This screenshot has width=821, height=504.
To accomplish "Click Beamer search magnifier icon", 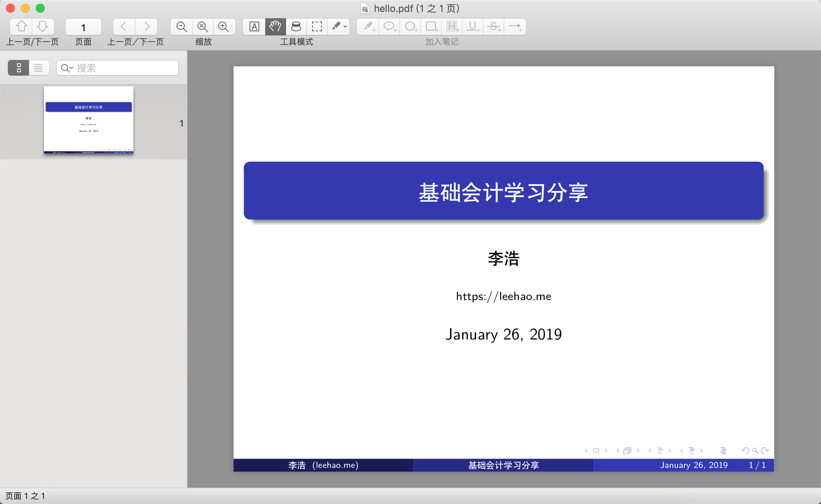I will 755,450.
